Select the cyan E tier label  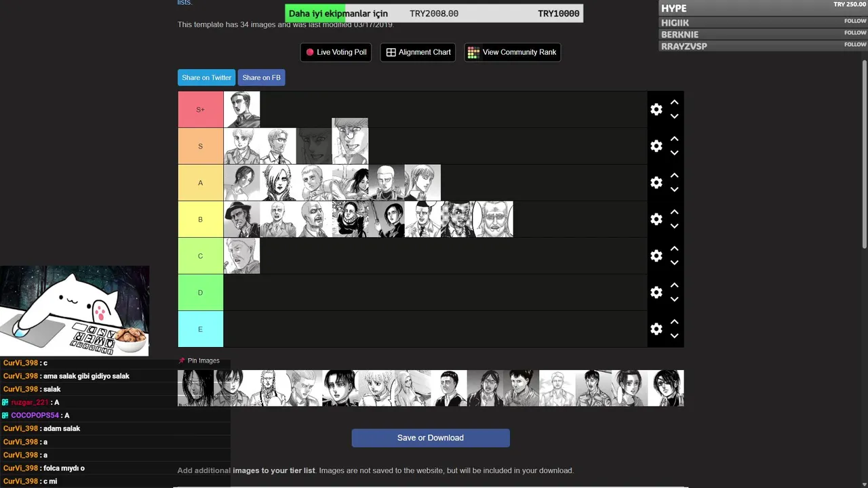[x=200, y=329]
